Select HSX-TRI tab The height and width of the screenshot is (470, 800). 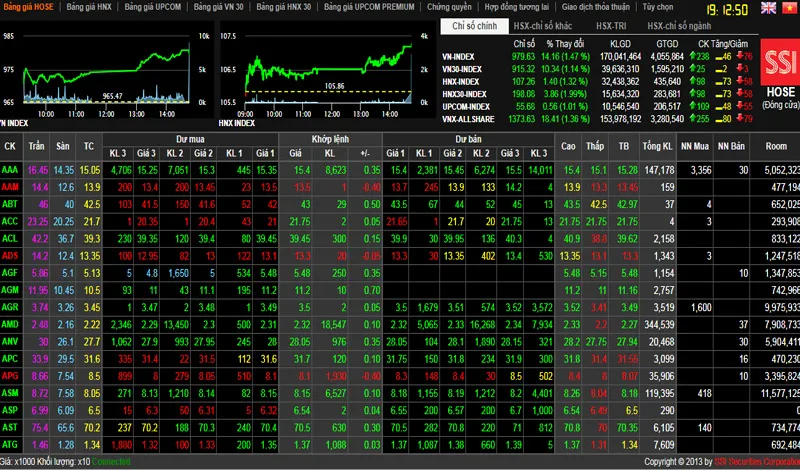point(611,26)
